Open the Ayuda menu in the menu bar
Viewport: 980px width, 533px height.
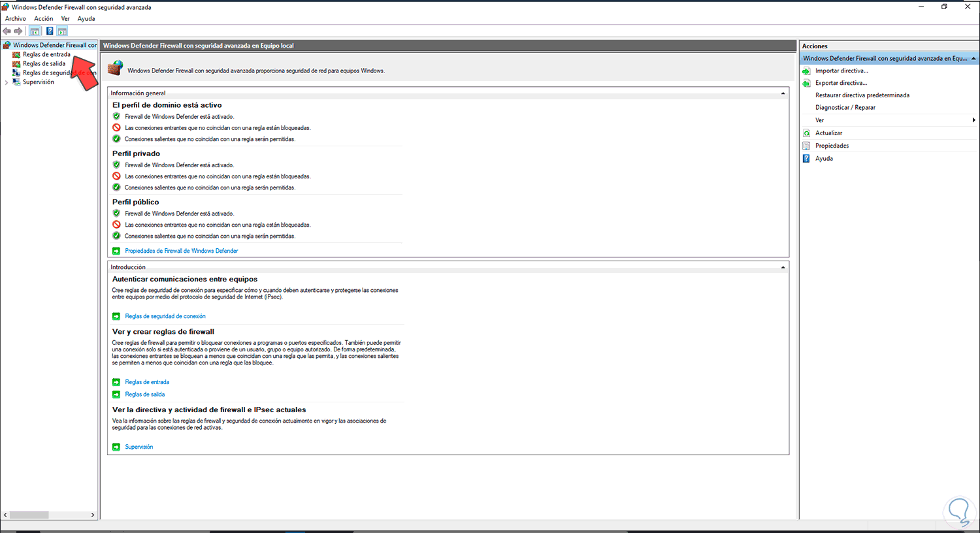[86, 19]
